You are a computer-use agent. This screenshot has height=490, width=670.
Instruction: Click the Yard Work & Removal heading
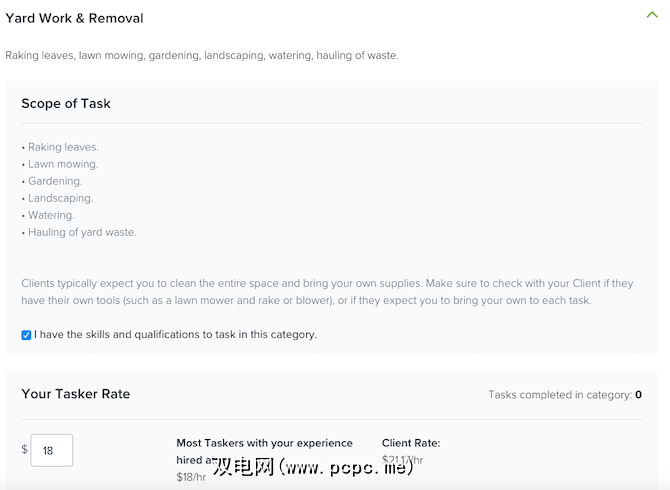tap(74, 18)
